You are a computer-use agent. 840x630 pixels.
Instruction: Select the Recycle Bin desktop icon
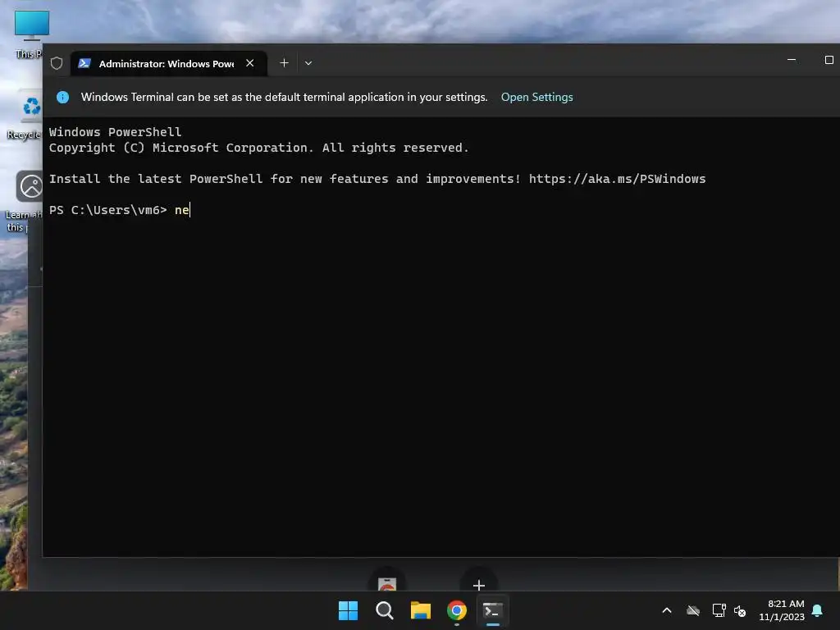point(25,115)
